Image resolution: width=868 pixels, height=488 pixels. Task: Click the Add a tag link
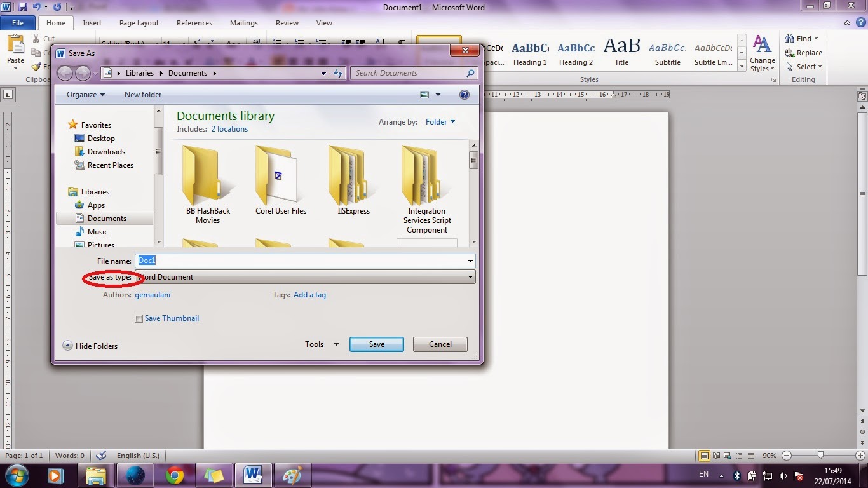[309, 295]
